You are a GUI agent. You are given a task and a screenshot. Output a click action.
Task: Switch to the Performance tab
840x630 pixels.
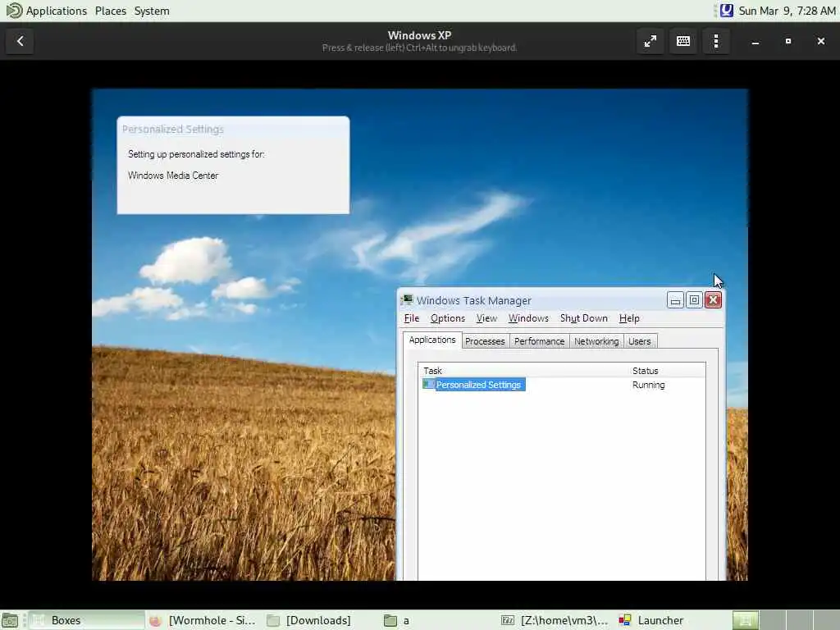click(540, 341)
